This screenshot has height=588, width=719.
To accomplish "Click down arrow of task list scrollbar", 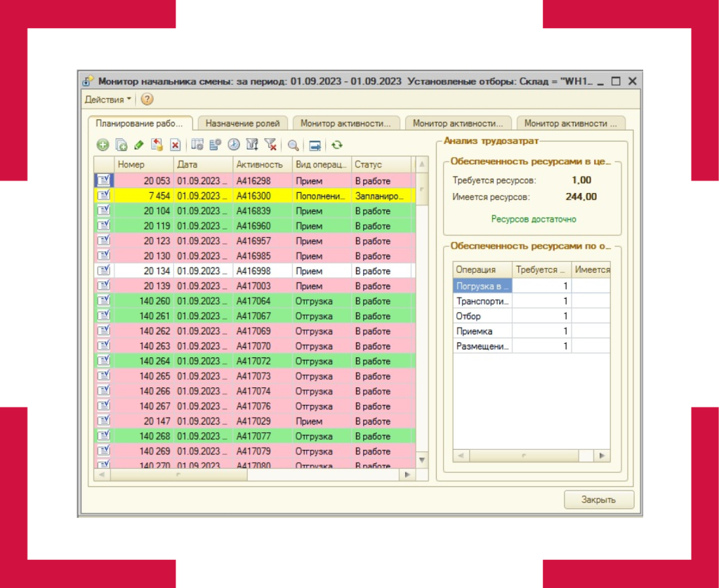I will [x=422, y=460].
